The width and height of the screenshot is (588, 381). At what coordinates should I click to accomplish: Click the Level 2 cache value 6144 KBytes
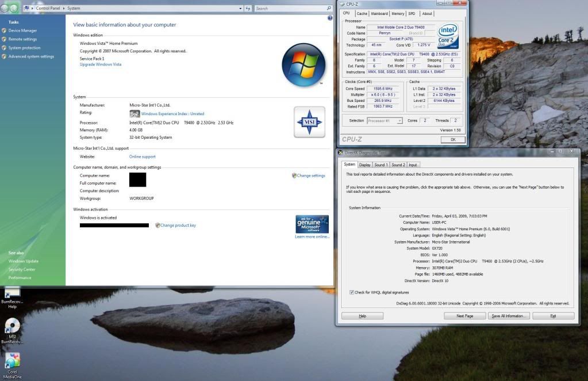[444, 101]
